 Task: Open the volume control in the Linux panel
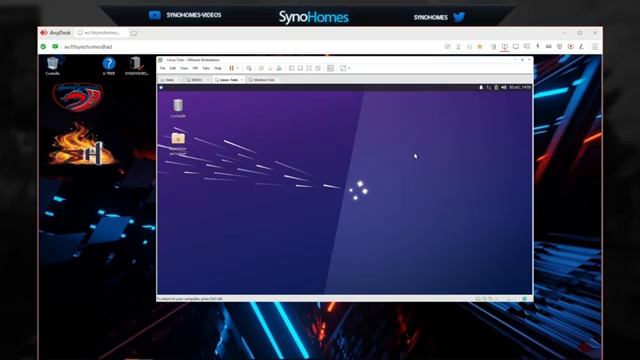tap(504, 87)
